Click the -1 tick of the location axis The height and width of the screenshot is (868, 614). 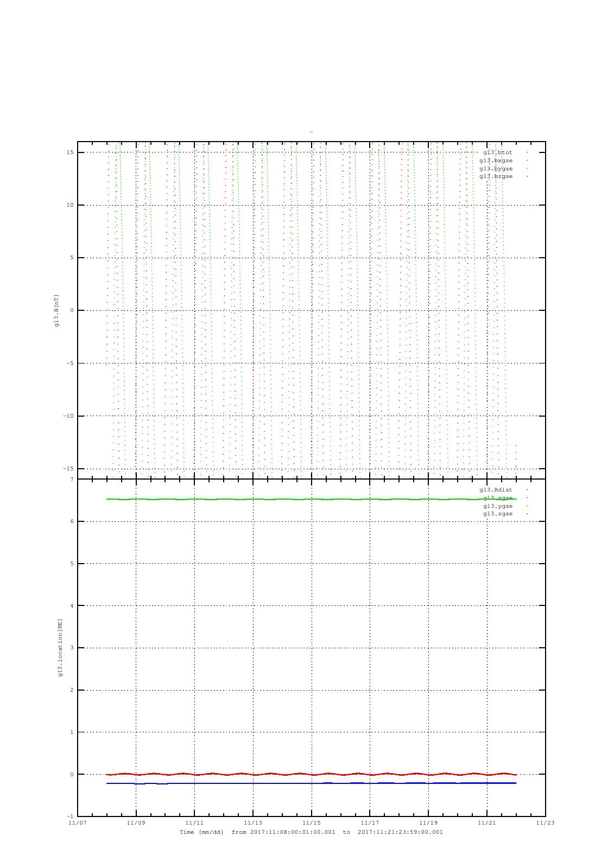[70, 816]
